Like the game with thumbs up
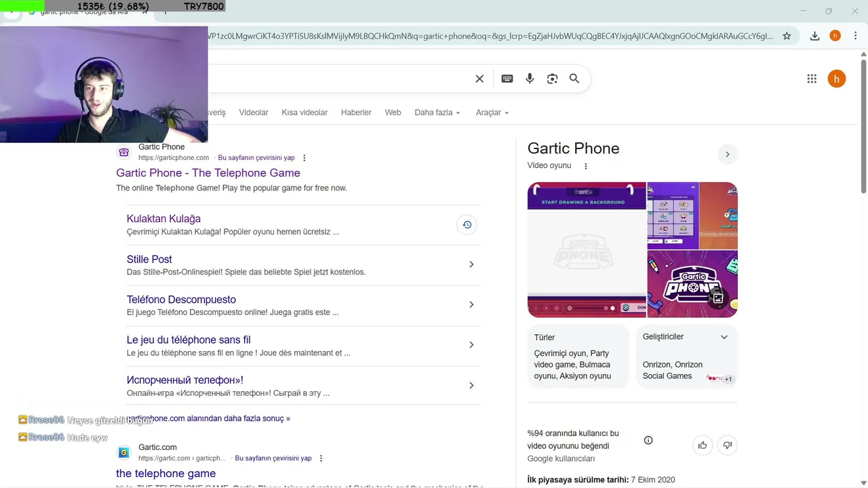Screen dimensions: 868x488 click(x=703, y=445)
